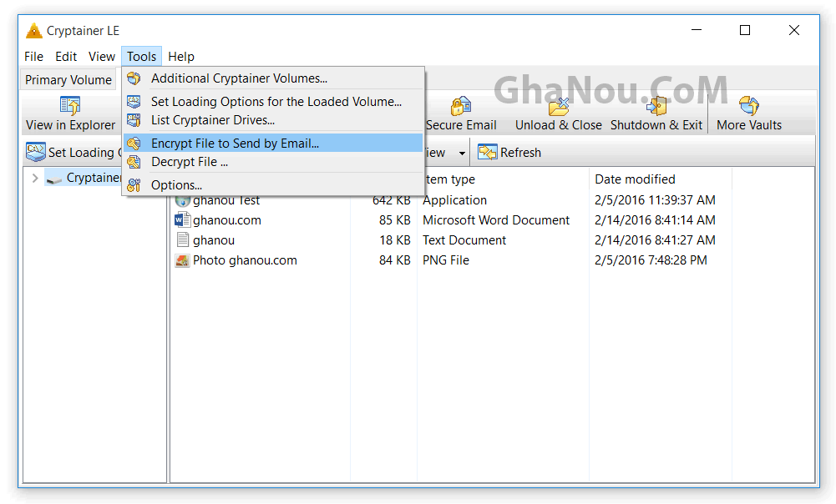
Task: Click the Decrypt File menu icon
Action: pyautogui.click(x=134, y=162)
